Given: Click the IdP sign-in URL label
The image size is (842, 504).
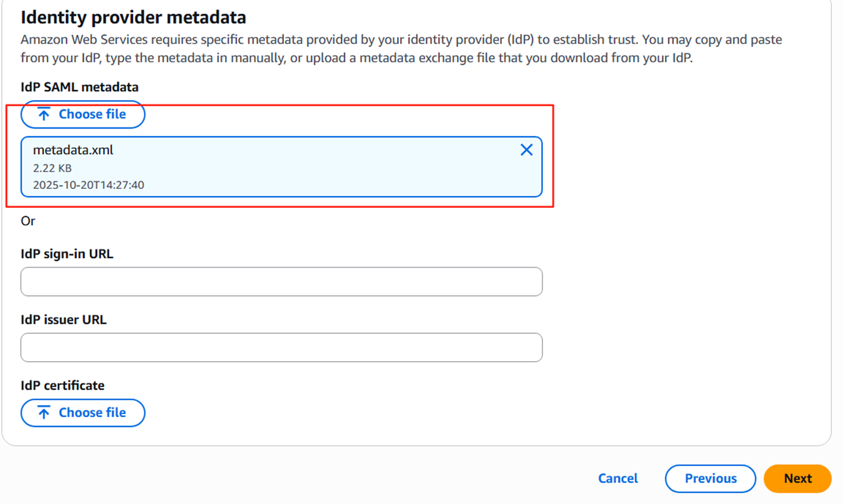Looking at the screenshot, I should tap(67, 253).
